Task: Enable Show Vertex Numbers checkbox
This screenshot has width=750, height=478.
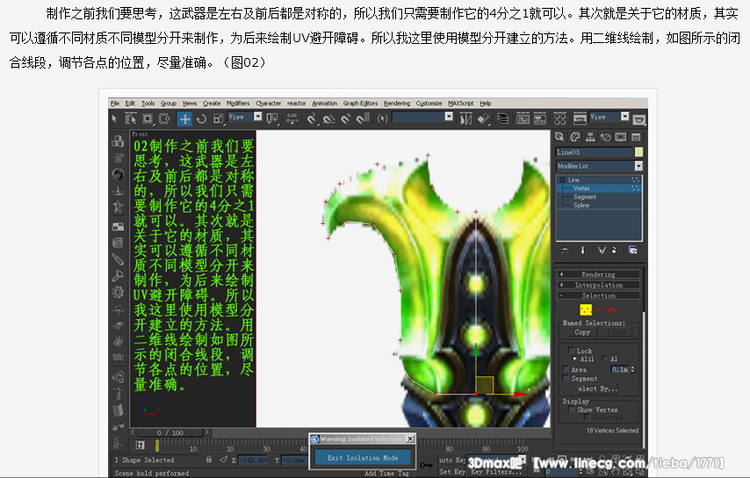Action: pos(571,410)
